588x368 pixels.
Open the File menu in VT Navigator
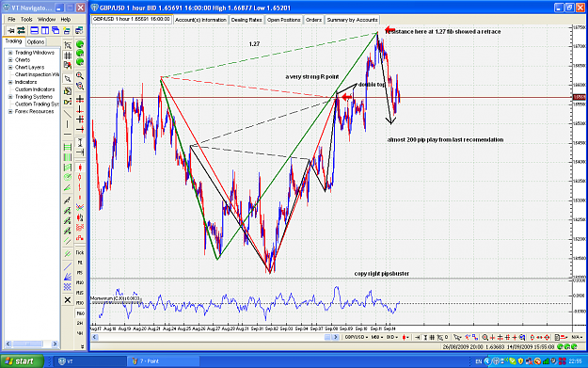(11, 19)
